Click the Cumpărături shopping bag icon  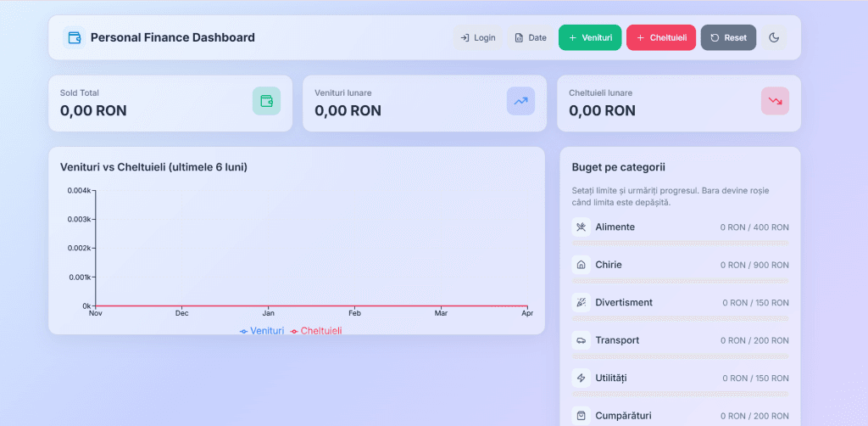click(581, 416)
